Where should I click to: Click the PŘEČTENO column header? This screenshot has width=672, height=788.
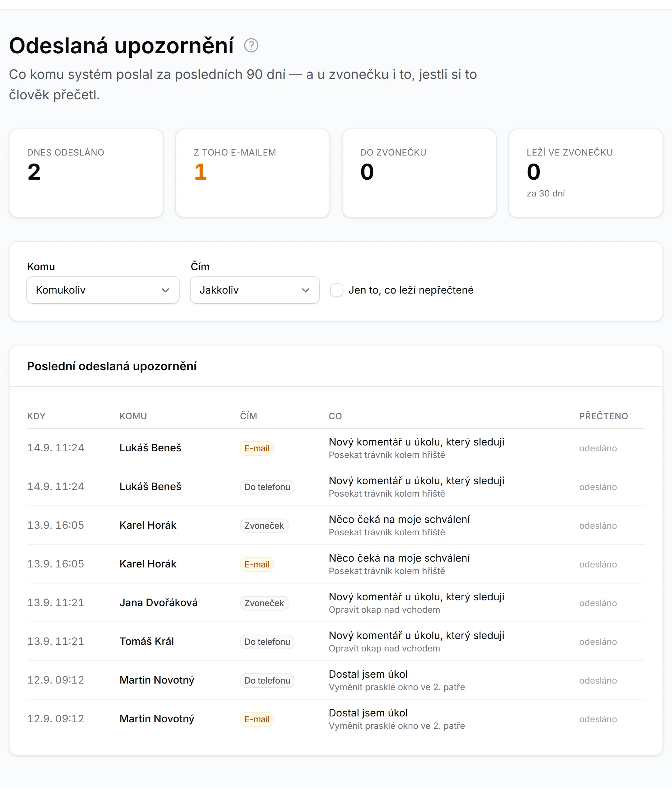[604, 416]
